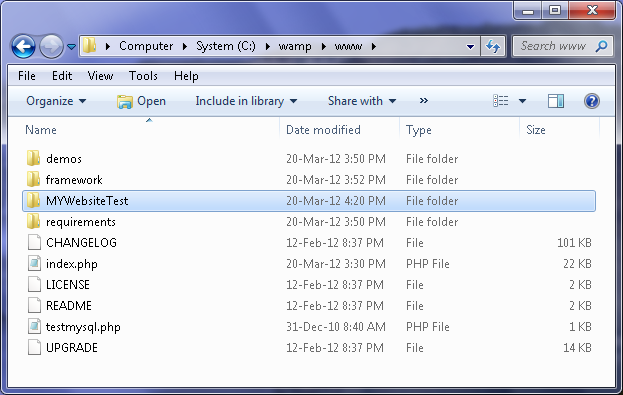Open the Include in library dropdown
The height and width of the screenshot is (395, 623).
click(x=246, y=101)
